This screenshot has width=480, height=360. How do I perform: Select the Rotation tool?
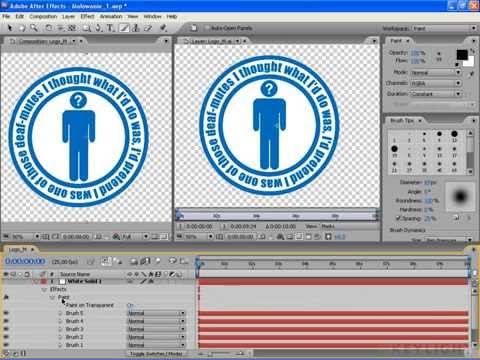pos(49,28)
